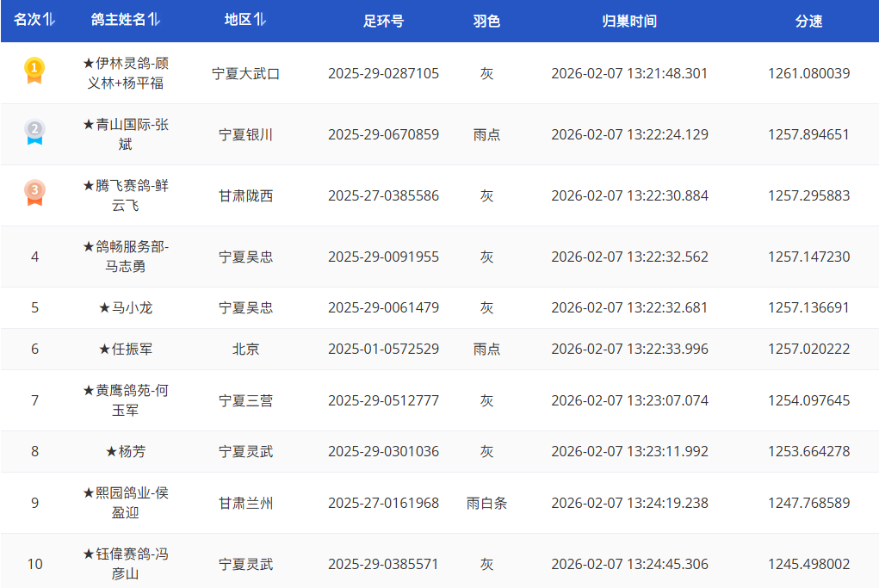Image resolution: width=879 pixels, height=588 pixels.
Task: Click the gold first place medal icon
Action: [x=34, y=71]
